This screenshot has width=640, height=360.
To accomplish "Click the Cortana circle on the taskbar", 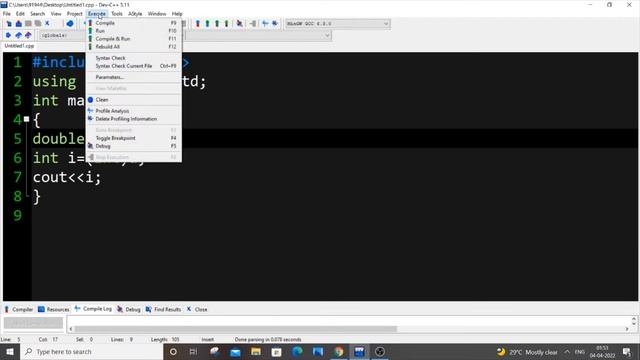I will pos(173,351).
